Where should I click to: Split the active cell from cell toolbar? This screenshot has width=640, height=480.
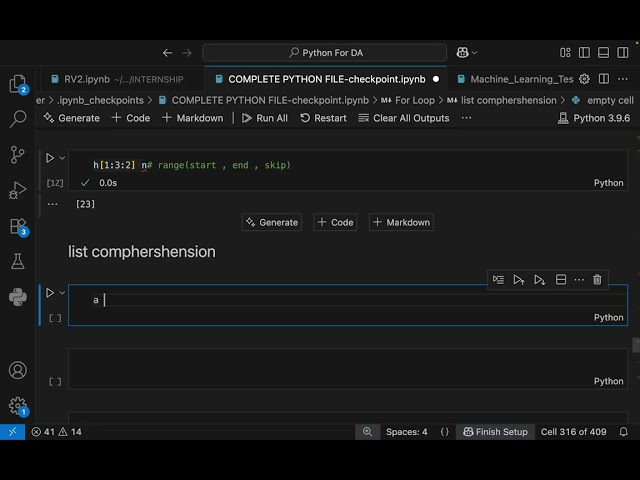pos(560,280)
